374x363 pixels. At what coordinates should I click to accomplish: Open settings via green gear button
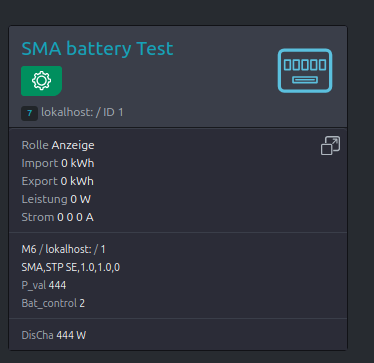[x=41, y=81]
